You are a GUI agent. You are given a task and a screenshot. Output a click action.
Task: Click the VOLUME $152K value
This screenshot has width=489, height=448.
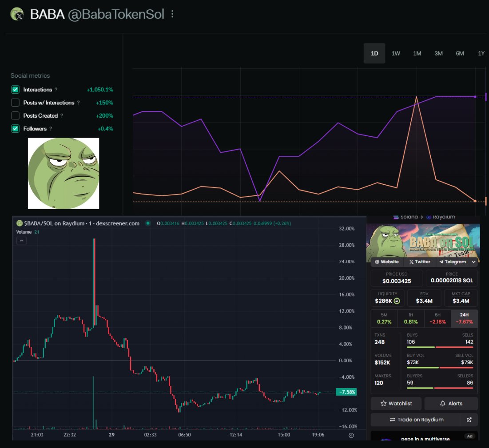click(x=382, y=363)
